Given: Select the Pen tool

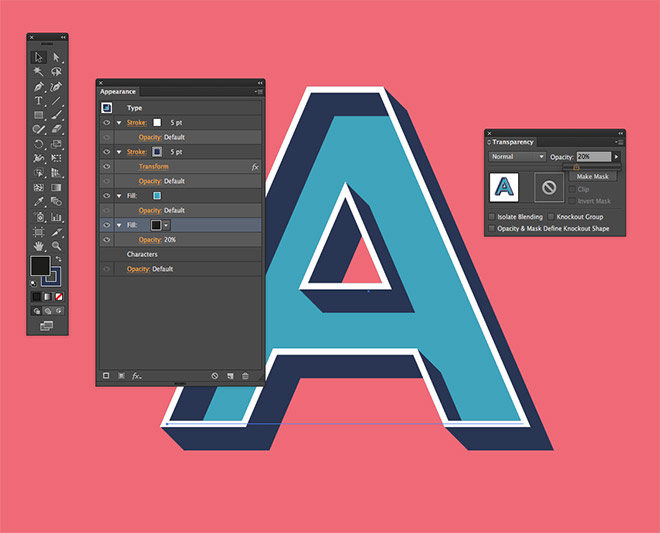Looking at the screenshot, I should tap(38, 87).
